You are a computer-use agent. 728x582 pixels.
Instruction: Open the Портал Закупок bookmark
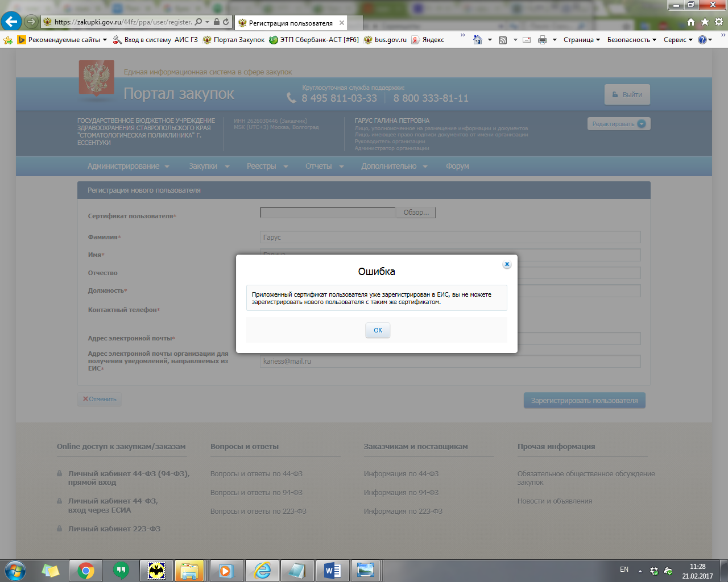(239, 40)
